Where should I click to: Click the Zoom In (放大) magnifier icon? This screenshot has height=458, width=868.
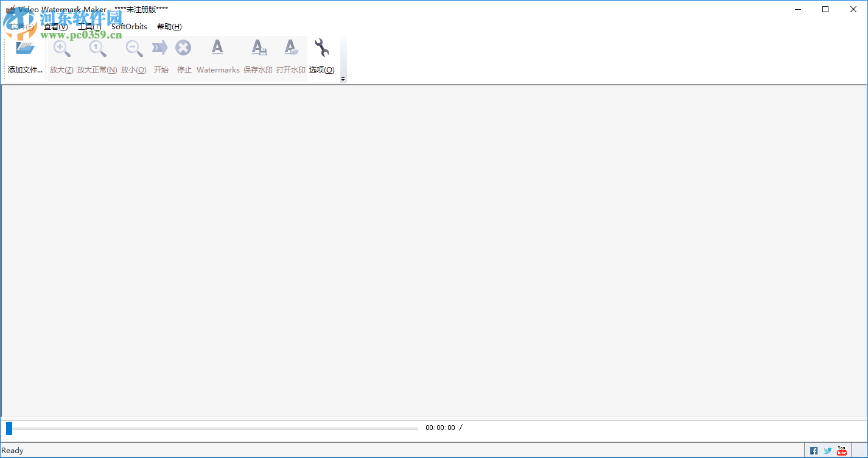(61, 49)
